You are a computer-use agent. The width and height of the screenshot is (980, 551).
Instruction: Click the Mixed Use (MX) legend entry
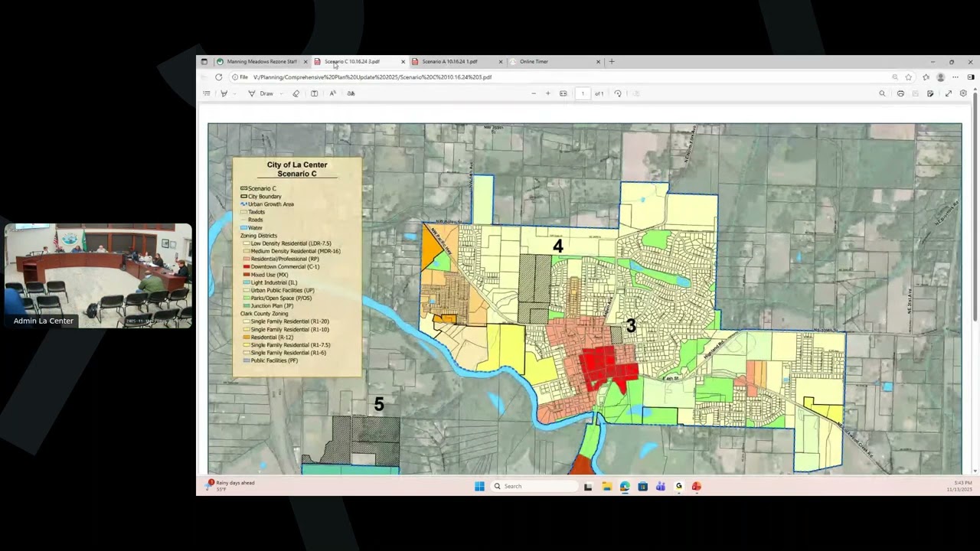coord(265,275)
